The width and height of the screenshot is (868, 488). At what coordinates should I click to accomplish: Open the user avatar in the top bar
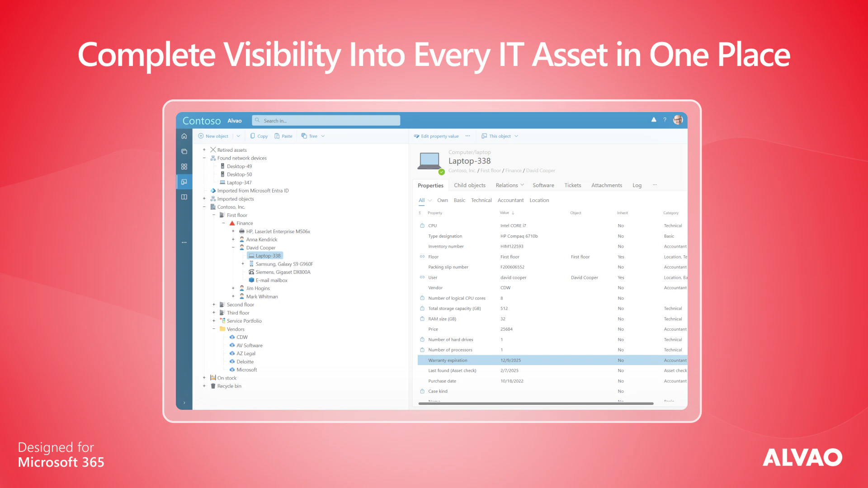[678, 120]
